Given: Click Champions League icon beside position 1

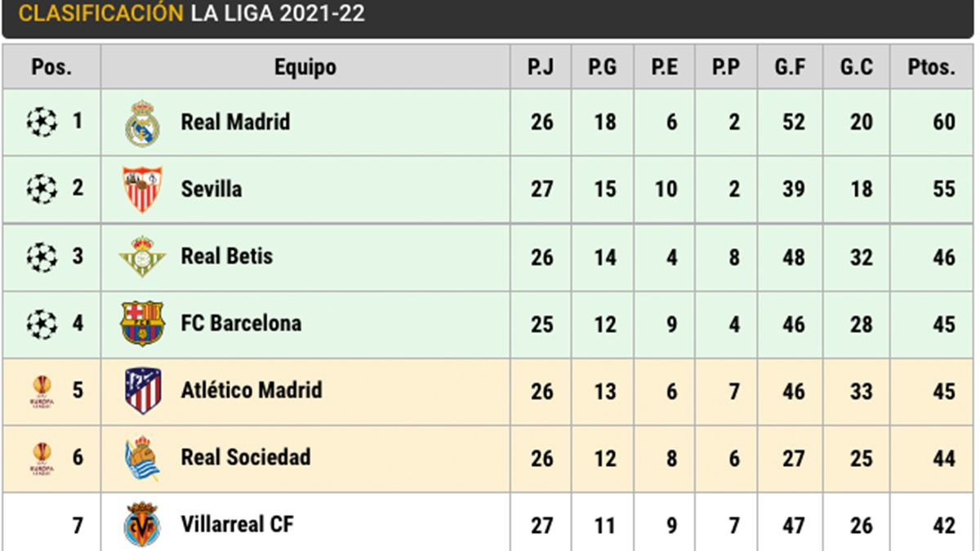Looking at the screenshot, I should 42,122.
